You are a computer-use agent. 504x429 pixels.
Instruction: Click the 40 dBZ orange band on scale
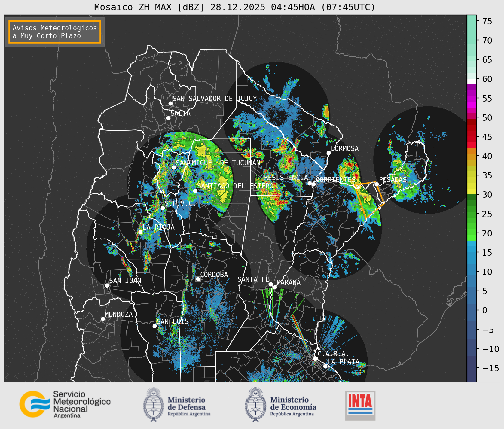click(x=472, y=157)
